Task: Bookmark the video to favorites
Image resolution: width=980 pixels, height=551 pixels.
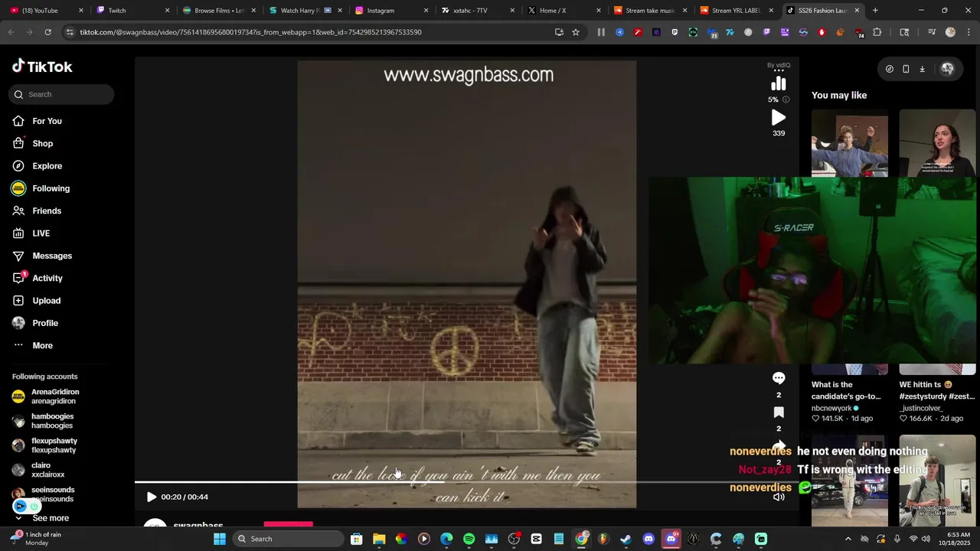Action: tap(779, 412)
